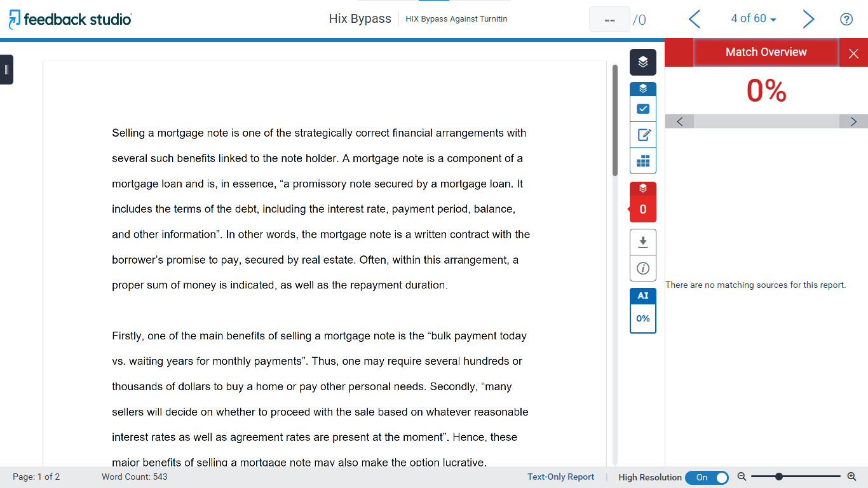Download the submission using the download icon
The height and width of the screenshot is (488, 868).
[642, 241]
